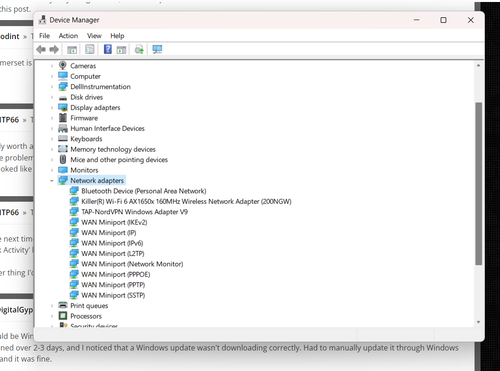Click the blue Help question mark icon
Image resolution: width=500 pixels, height=371 pixels.
(108, 49)
